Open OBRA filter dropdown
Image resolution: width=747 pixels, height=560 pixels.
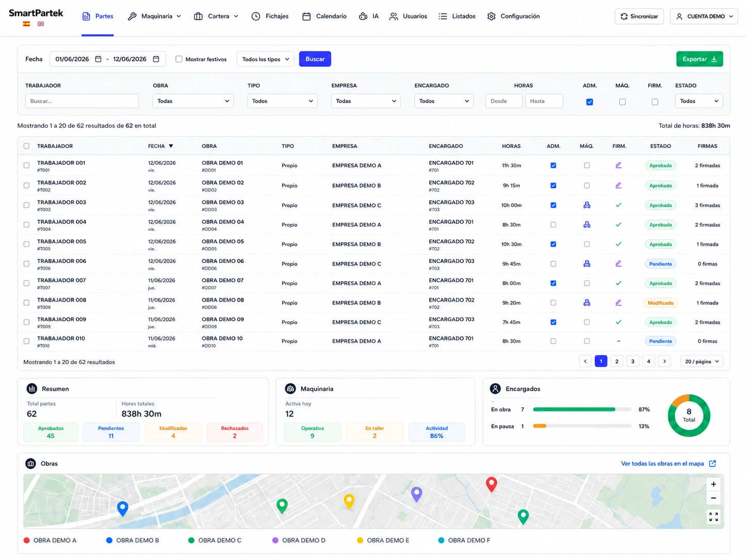193,101
